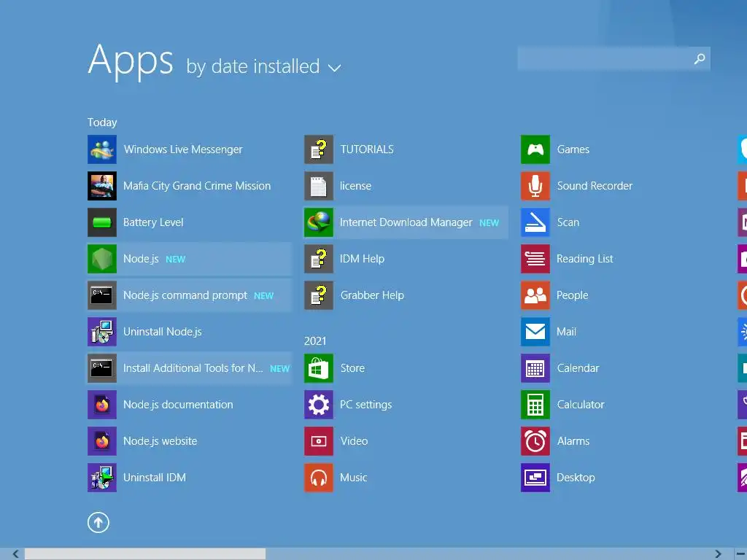This screenshot has width=747, height=560.
Task: Click the 'IDM Help' label
Action: point(362,259)
